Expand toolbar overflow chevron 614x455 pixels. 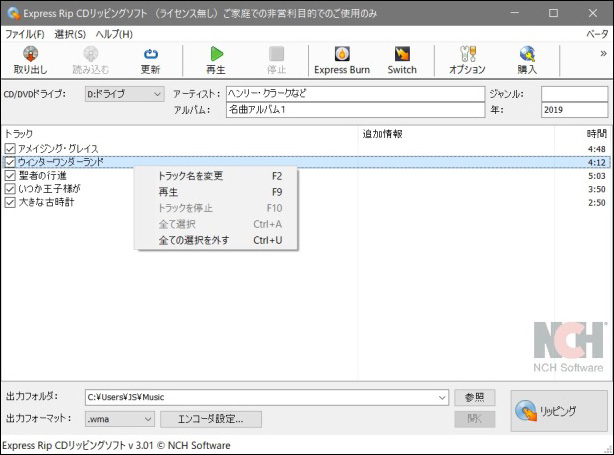click(603, 54)
